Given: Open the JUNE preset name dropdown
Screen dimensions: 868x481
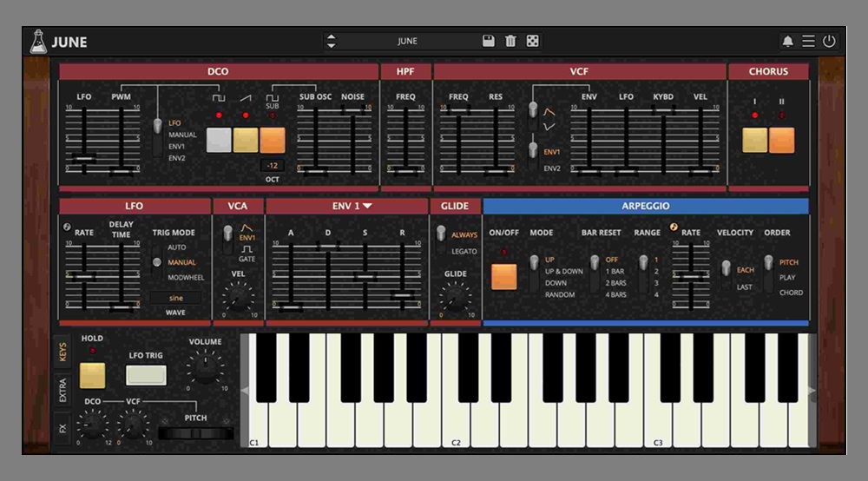Looking at the screenshot, I should [x=407, y=41].
